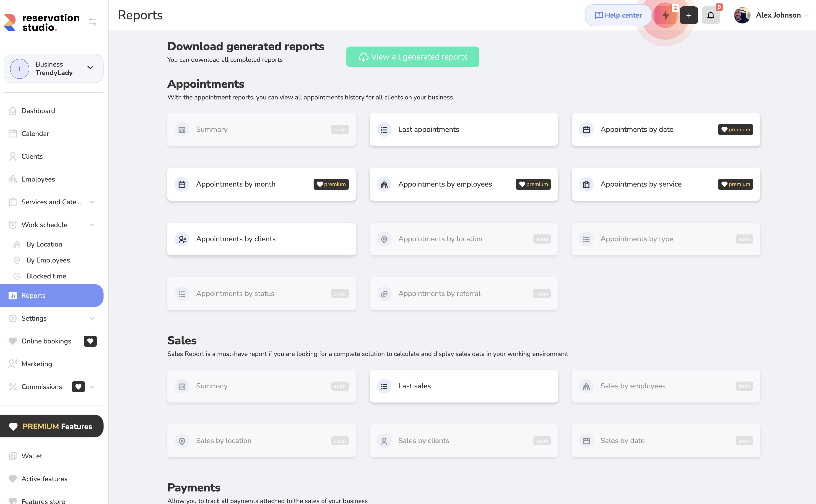Go to the Wallet section
The image size is (816, 504).
32,456
